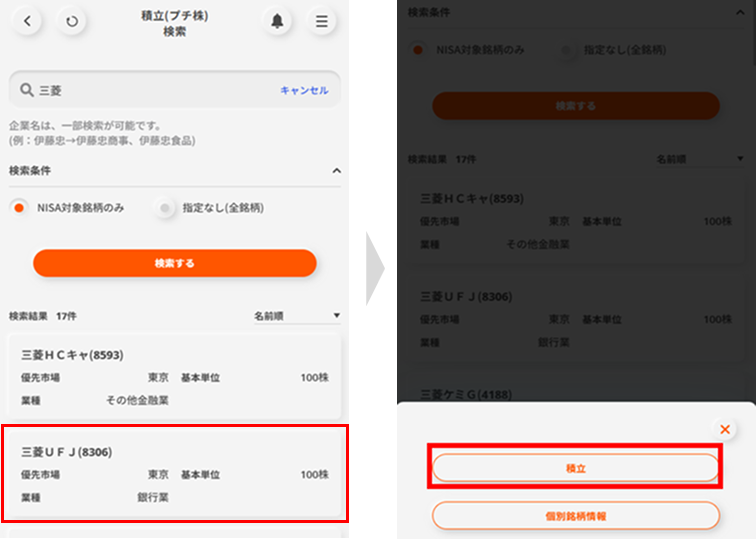
Task: Open the hamburger menu
Action: pyautogui.click(x=320, y=21)
